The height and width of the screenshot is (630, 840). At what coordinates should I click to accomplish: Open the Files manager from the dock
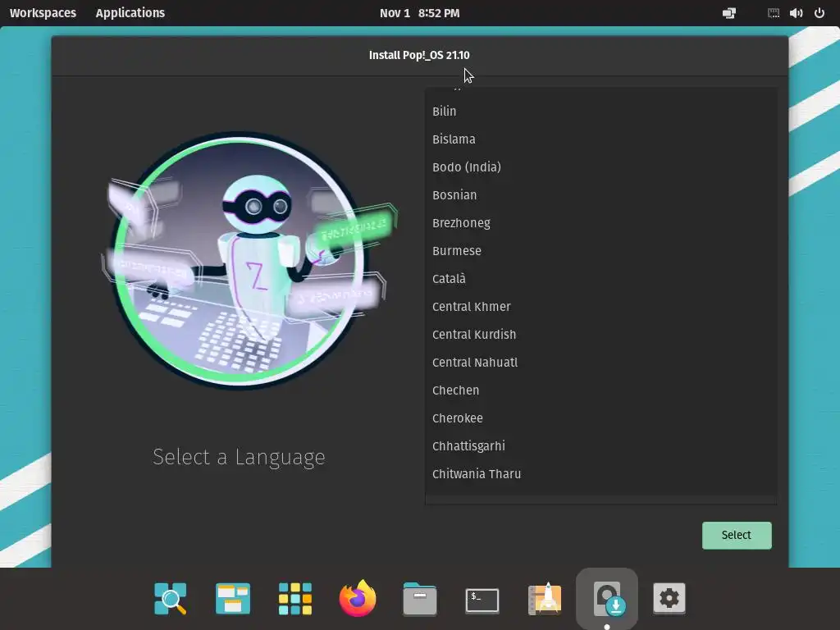click(419, 598)
